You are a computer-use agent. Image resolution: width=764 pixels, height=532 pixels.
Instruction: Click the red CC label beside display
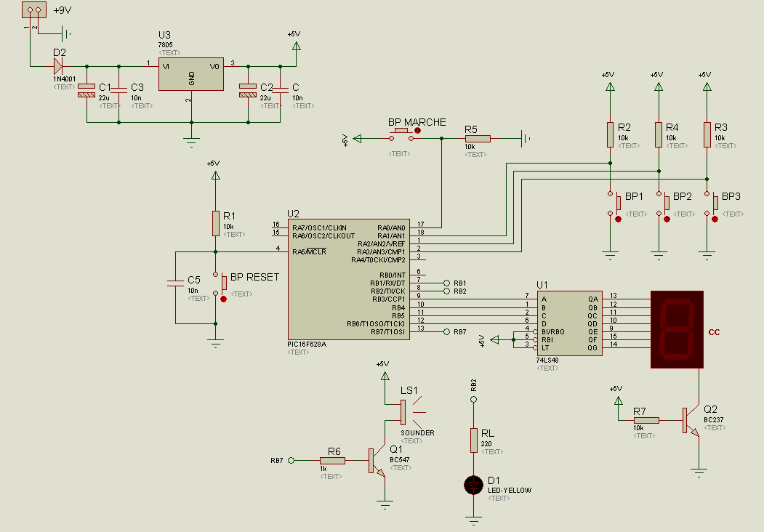coord(714,332)
